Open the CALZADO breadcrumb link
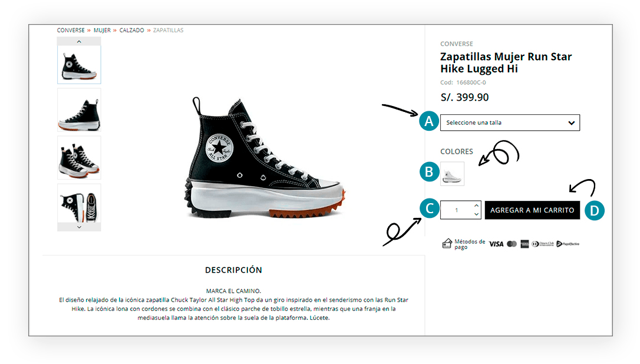 pyautogui.click(x=131, y=30)
